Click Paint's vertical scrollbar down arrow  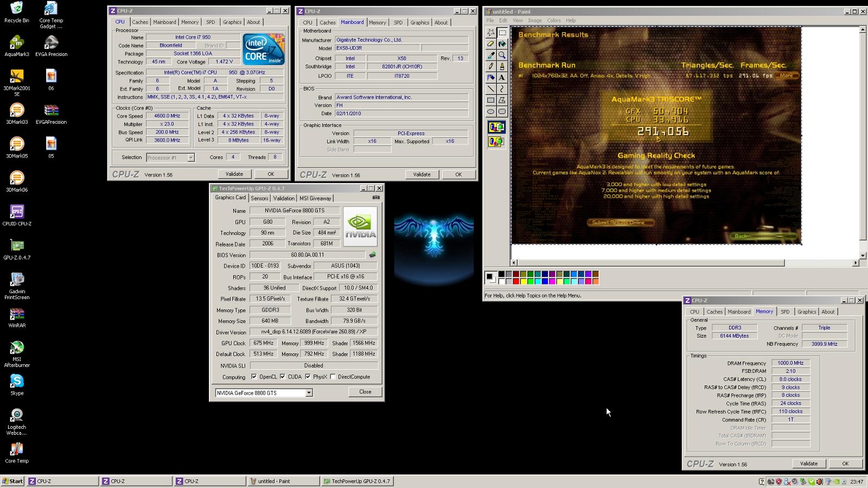pyautogui.click(x=864, y=255)
